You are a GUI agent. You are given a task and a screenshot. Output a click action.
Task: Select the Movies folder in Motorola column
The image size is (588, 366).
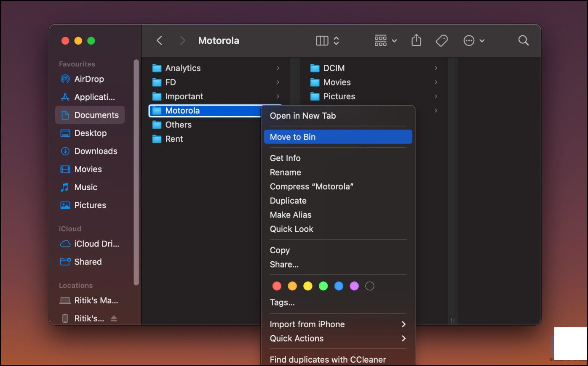pyautogui.click(x=374, y=82)
